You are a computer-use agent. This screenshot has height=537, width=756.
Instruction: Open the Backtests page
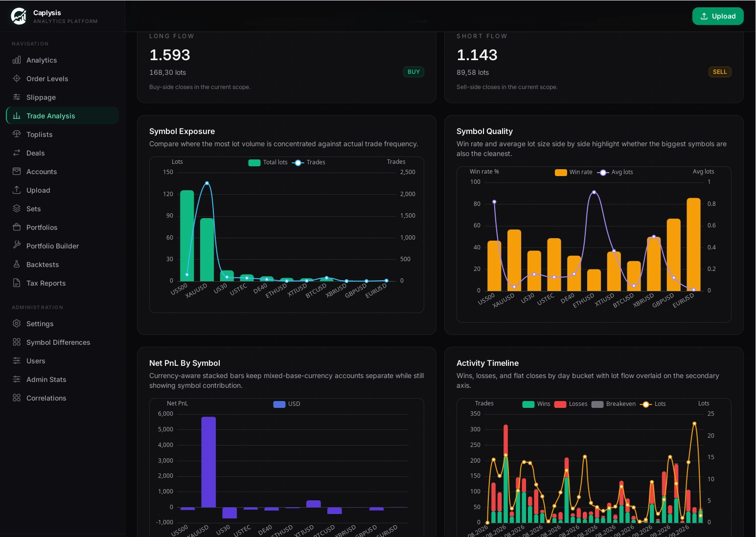[62, 265]
